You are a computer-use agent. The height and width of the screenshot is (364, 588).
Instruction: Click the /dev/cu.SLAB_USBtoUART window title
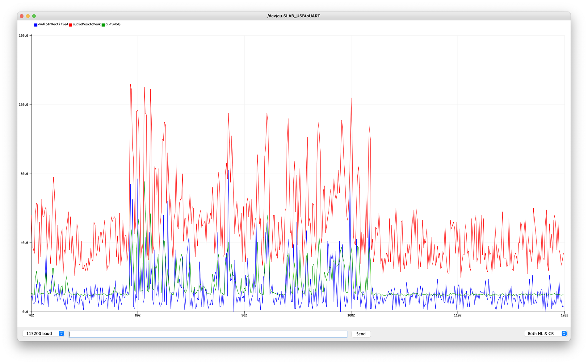pos(294,16)
